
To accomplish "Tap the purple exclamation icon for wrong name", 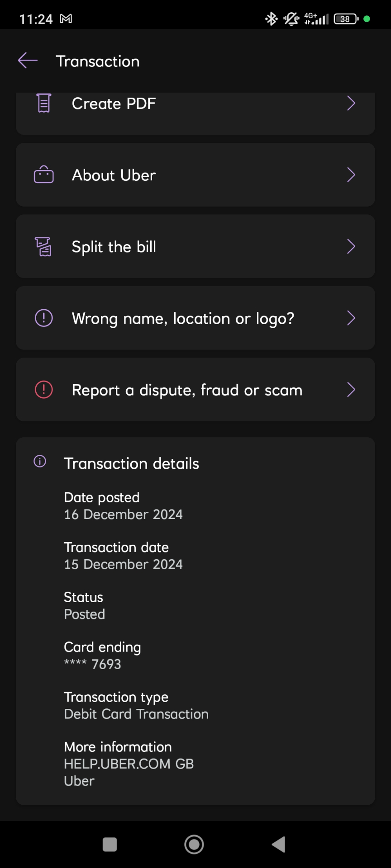I will click(x=44, y=318).
